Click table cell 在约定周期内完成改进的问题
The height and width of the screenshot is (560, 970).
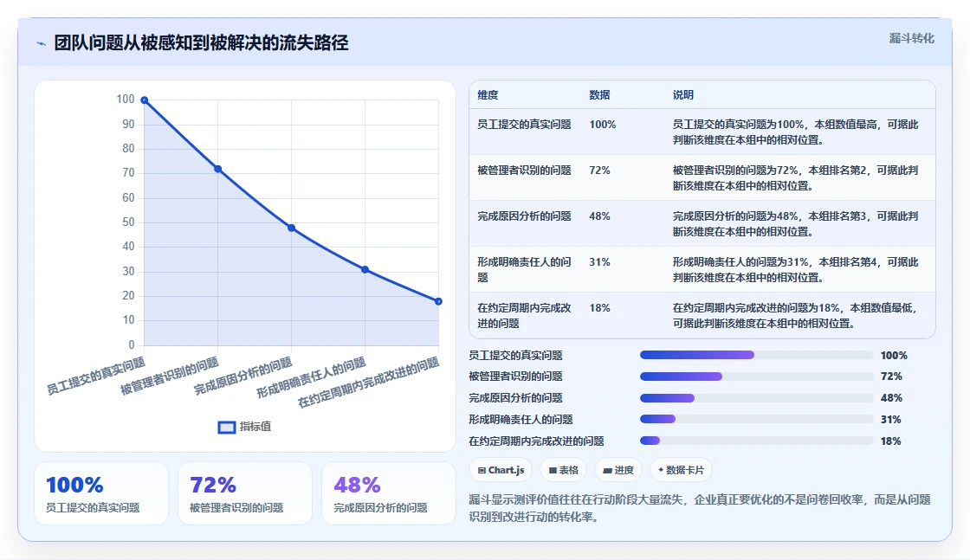524,315
